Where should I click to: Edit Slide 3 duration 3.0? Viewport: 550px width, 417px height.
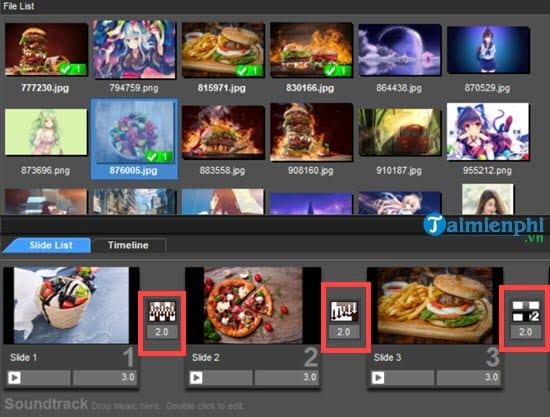pyautogui.click(x=468, y=378)
